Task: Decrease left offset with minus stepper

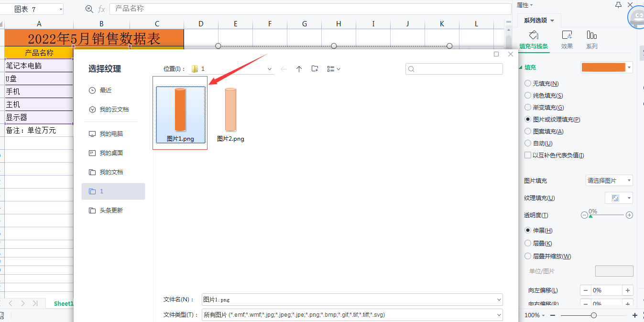Action: tap(586, 290)
